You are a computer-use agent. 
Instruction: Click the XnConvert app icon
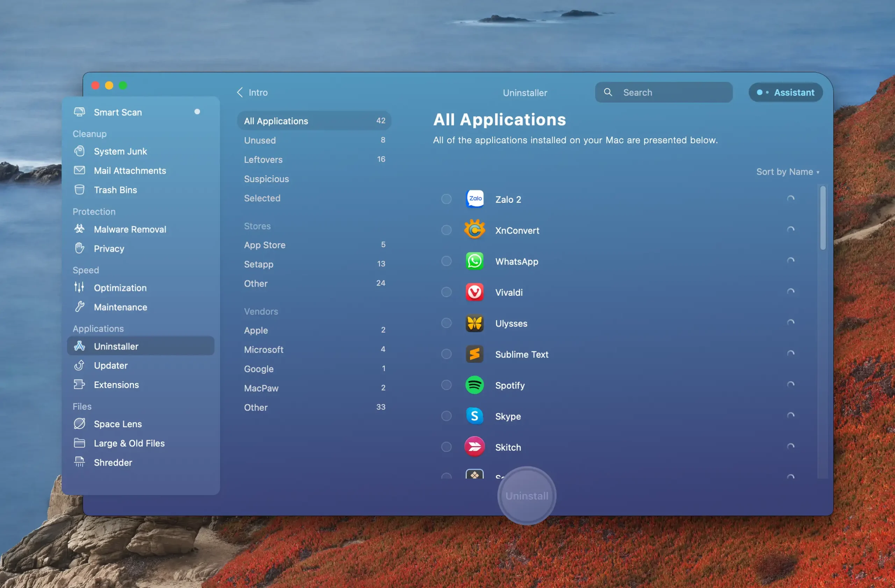pos(474,230)
